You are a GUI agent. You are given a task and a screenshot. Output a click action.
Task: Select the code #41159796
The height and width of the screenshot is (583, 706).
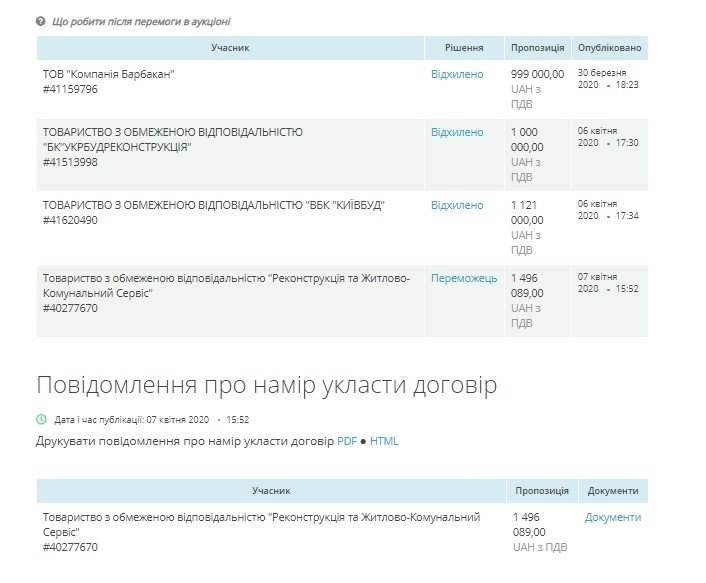70,89
